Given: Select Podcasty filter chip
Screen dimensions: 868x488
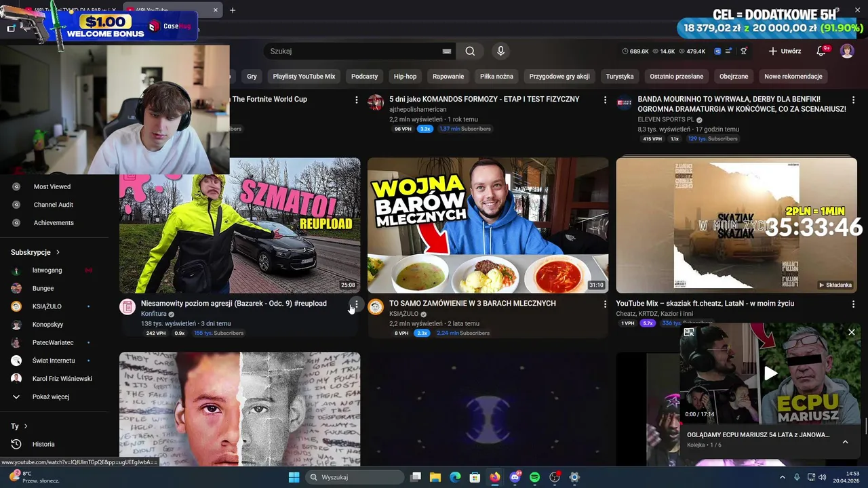Looking at the screenshot, I should coord(364,77).
